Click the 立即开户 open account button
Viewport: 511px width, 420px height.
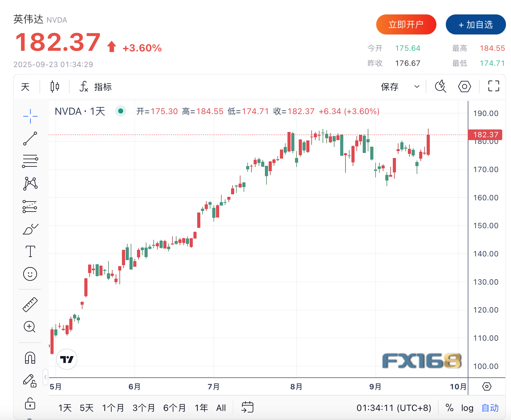tap(406, 24)
